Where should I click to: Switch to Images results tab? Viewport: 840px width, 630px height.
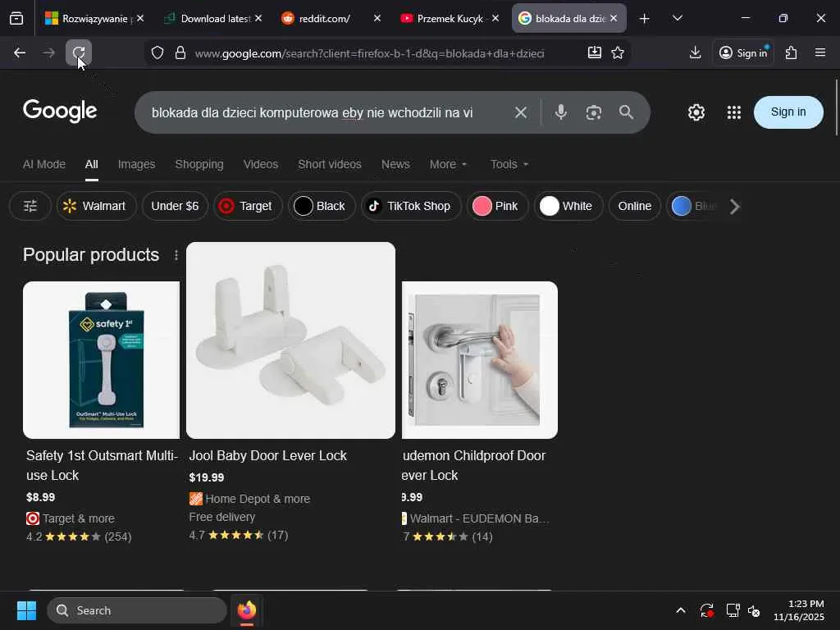tap(136, 164)
